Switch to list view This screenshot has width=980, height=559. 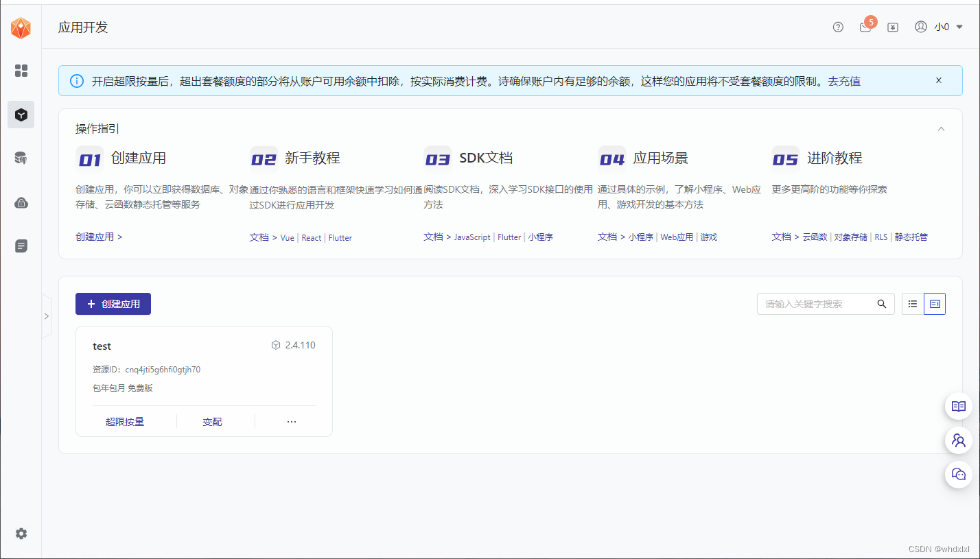coord(913,304)
